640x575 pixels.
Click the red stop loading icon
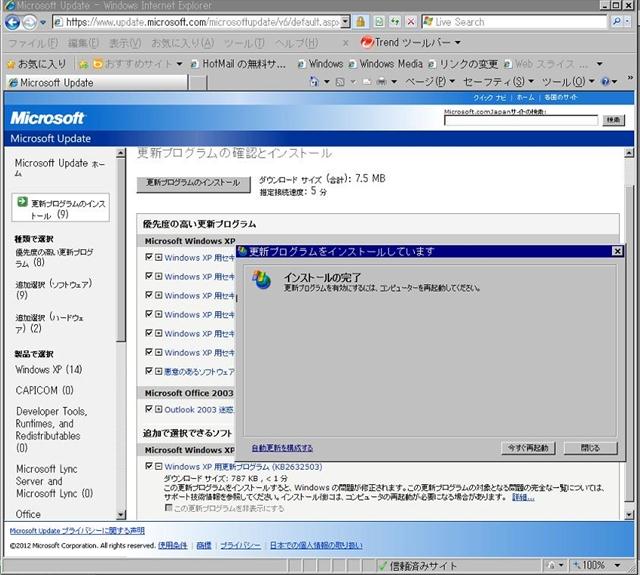[x=411, y=22]
